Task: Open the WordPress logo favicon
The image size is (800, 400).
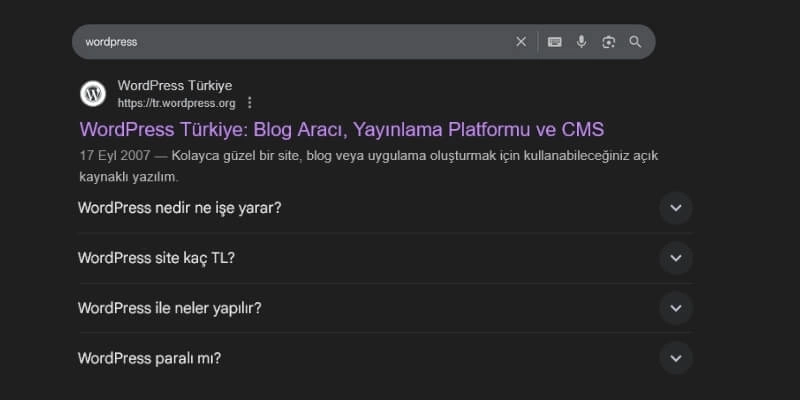Action: (93, 94)
